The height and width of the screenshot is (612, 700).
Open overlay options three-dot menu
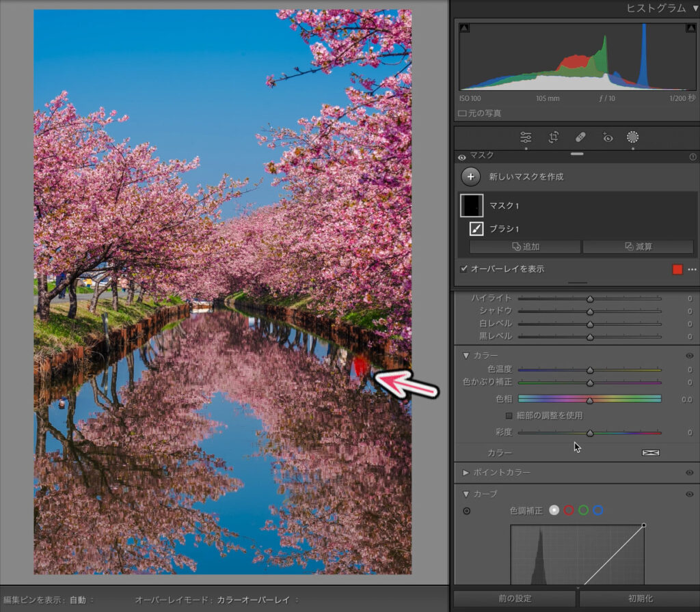[x=692, y=269]
